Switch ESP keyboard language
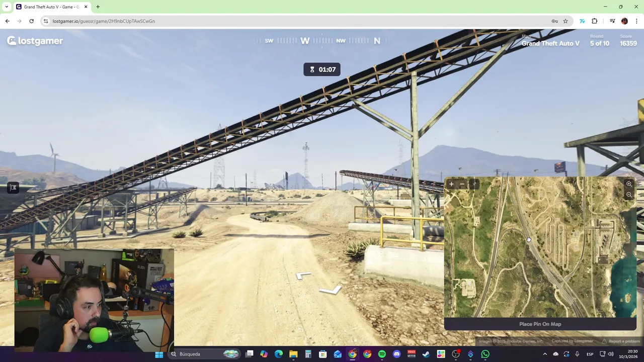This screenshot has height=362, width=644. point(590,354)
